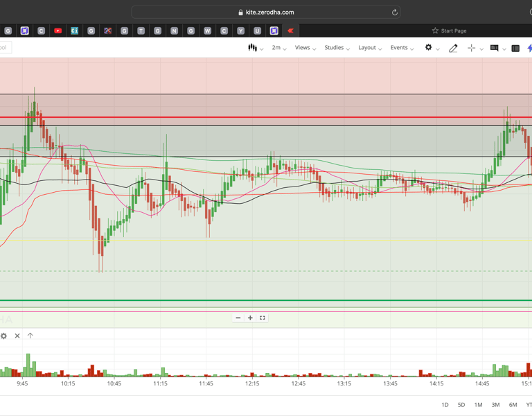Image resolution: width=532 pixels, height=416 pixels.
Task: Toggle the crosshair cursor tool
Action: point(471,49)
